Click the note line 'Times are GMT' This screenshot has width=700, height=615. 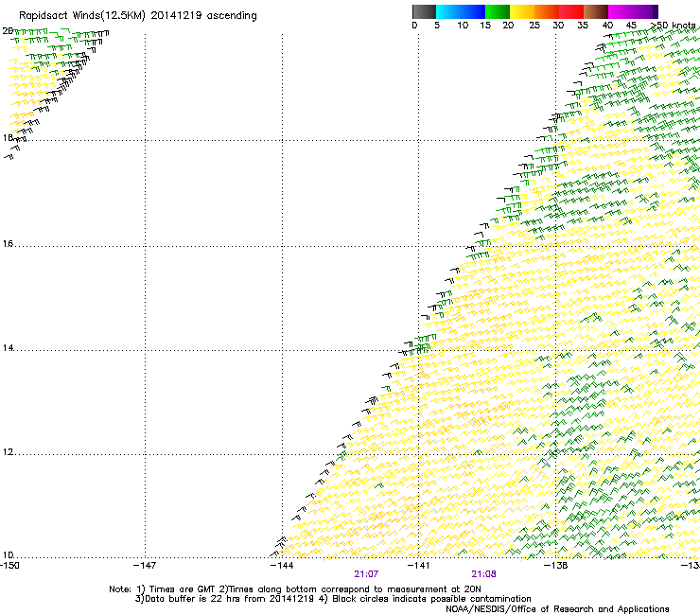183,589
